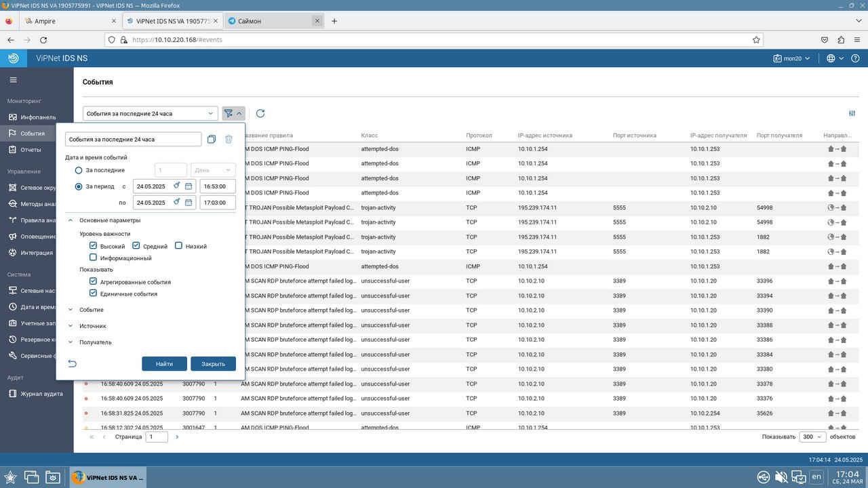Click the 'trojan-activity' cell with port 54998 first row

pos(378,208)
